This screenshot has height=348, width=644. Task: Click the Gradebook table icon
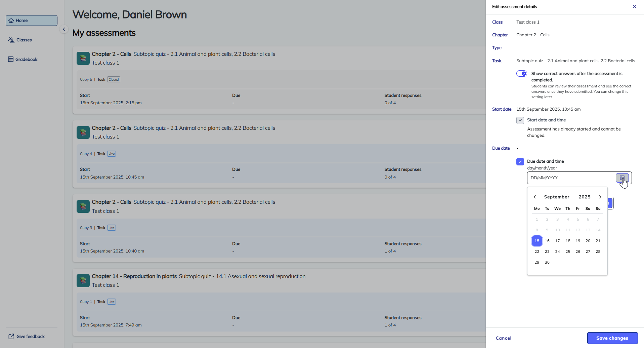(11, 60)
